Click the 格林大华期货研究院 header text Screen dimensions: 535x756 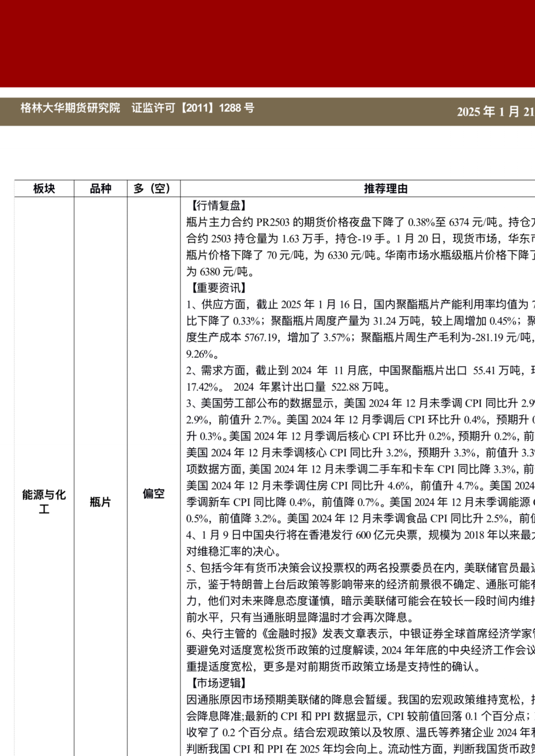coord(70,108)
